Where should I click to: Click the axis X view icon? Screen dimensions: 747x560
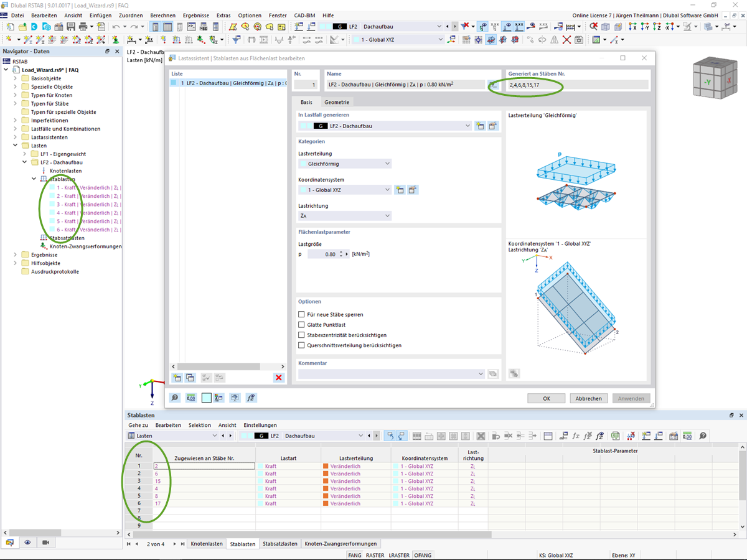pos(633,27)
